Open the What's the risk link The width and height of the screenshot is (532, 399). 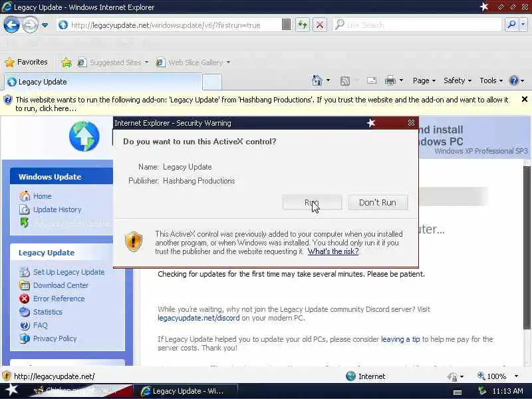pos(333,251)
